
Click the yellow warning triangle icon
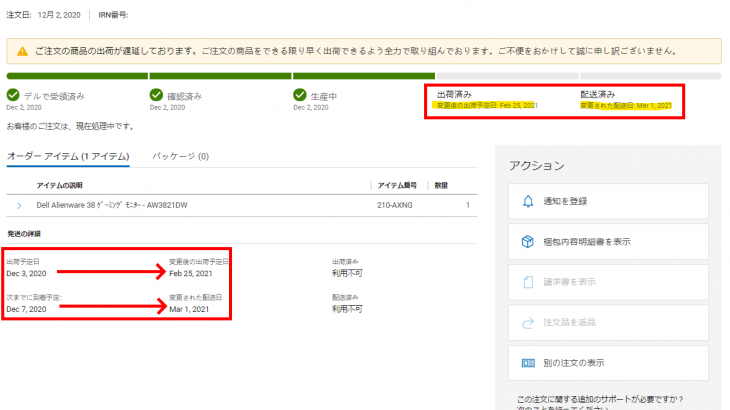(22, 51)
